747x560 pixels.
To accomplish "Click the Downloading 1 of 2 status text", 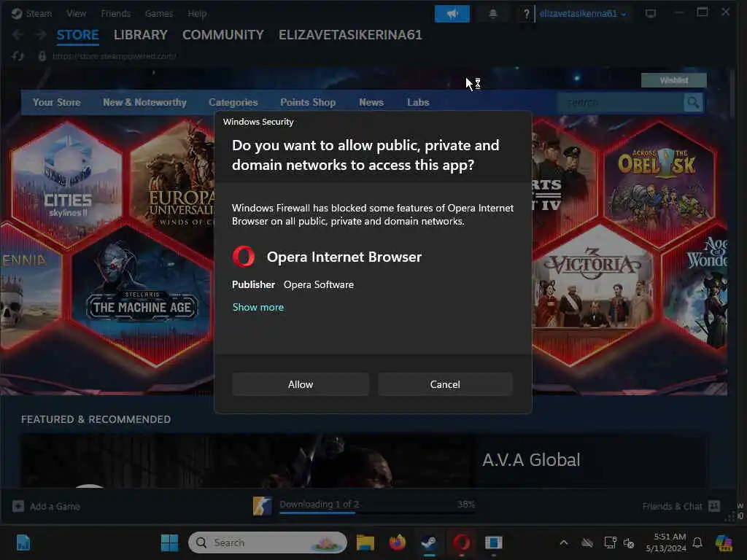I will point(320,504).
